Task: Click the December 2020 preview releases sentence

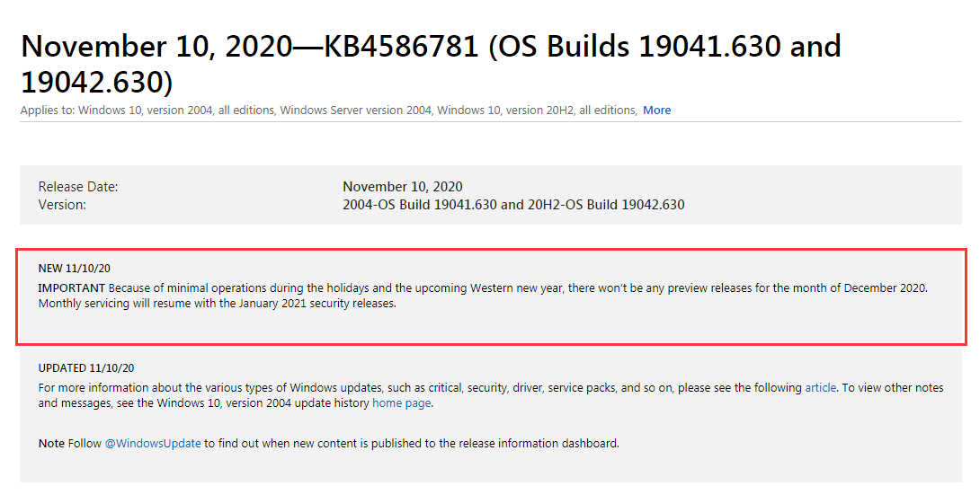Action: (x=518, y=288)
